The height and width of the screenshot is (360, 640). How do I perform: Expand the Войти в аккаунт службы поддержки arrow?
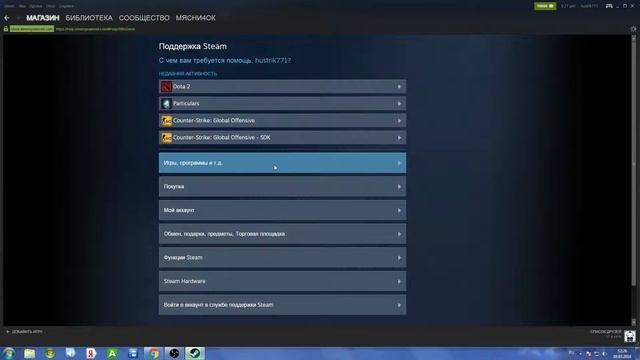399,305
